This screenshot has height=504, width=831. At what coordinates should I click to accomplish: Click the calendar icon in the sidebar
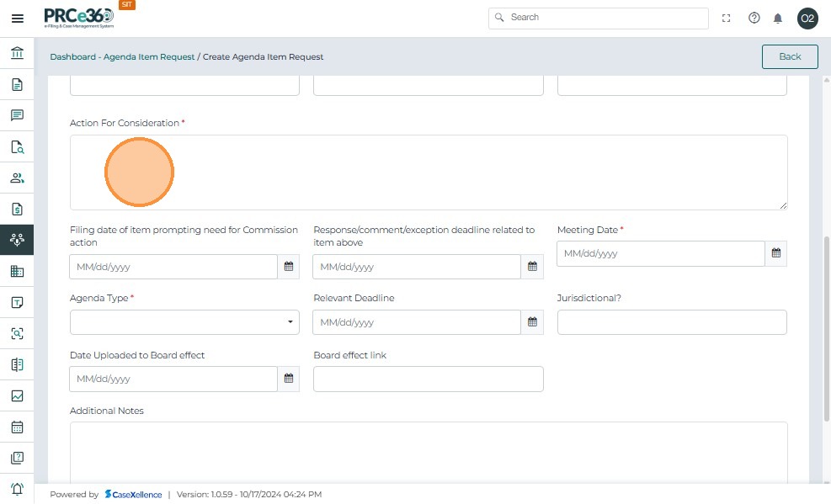pos(17,427)
